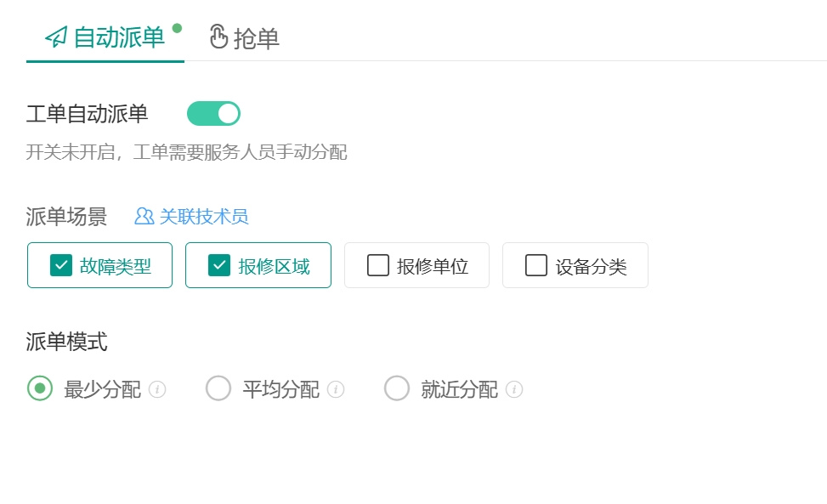827x504 pixels.
Task: Uncheck the 故障类型 checkbox
Action: click(61, 265)
